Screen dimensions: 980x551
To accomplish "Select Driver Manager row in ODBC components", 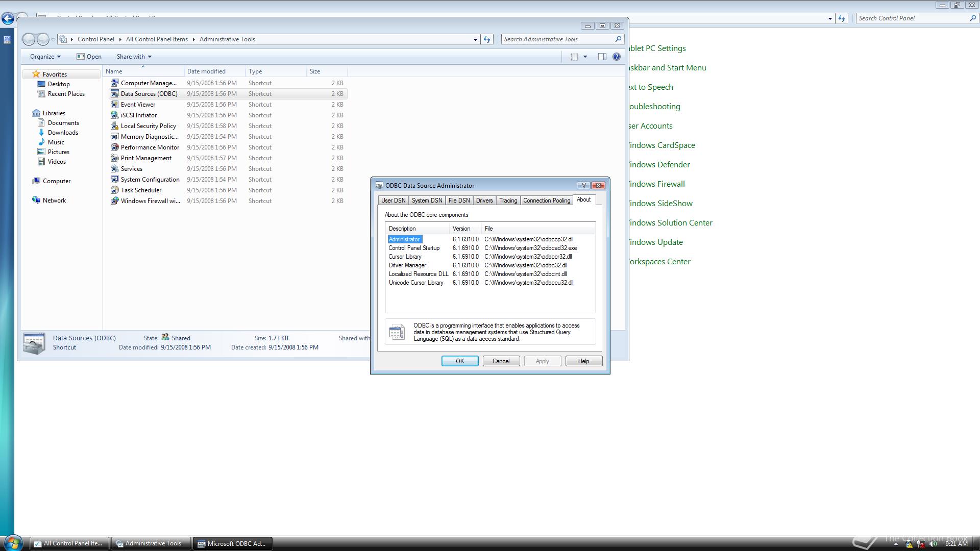I will pos(490,265).
